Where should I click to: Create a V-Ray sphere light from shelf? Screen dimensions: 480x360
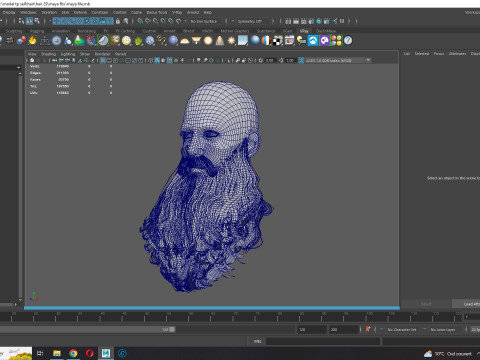(x=208, y=41)
